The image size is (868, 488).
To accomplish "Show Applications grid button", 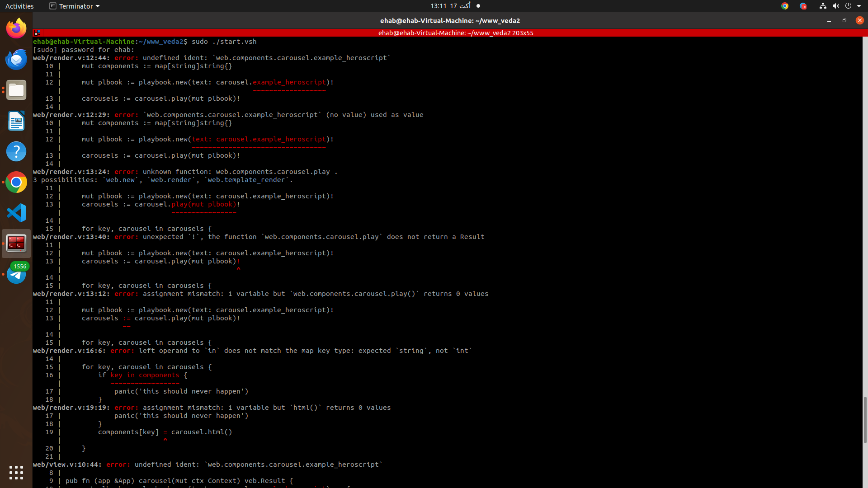I will point(16,473).
